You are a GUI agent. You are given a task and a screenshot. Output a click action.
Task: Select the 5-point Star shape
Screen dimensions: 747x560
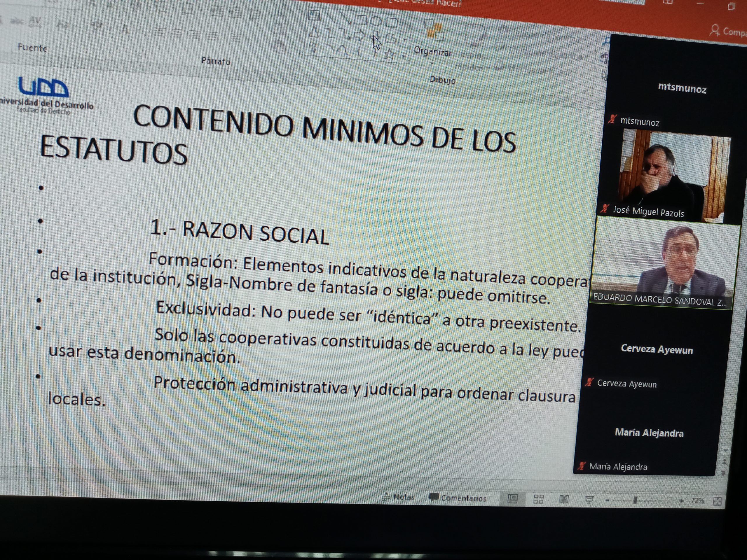click(389, 54)
